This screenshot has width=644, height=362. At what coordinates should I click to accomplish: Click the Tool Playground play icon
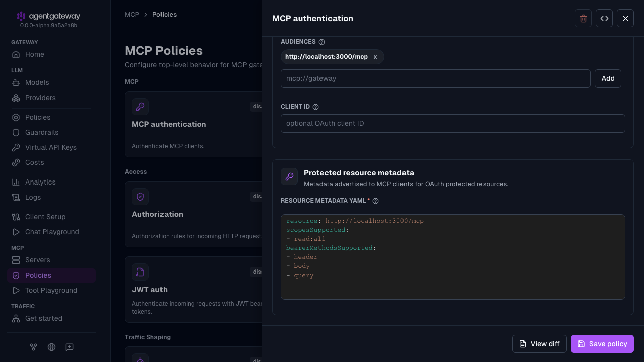point(16,290)
